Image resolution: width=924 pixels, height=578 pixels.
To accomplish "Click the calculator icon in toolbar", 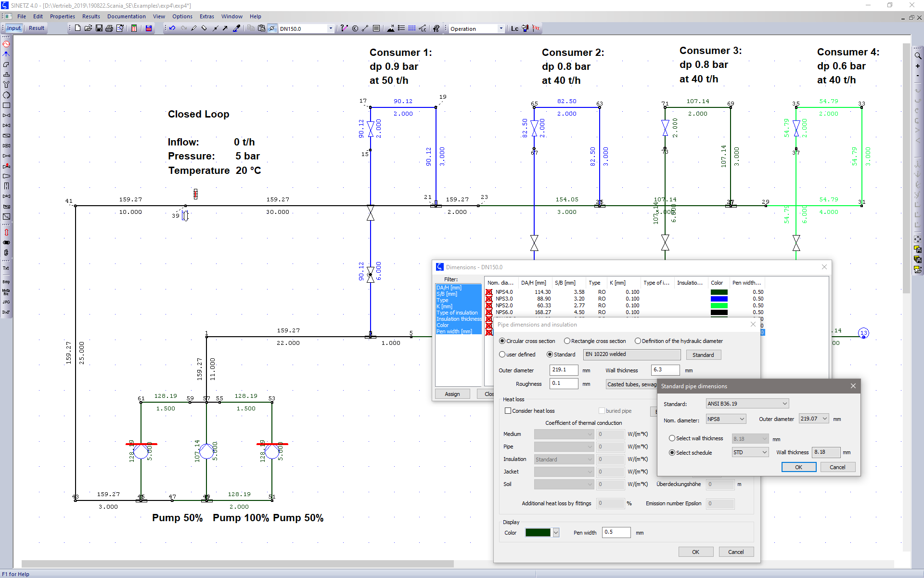I will pos(134,28).
